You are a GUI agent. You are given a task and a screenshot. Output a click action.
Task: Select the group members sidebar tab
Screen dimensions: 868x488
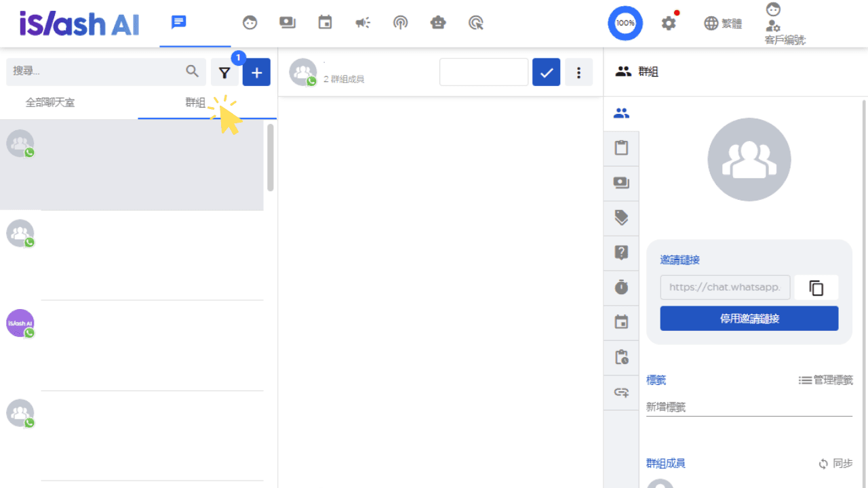[x=621, y=114]
